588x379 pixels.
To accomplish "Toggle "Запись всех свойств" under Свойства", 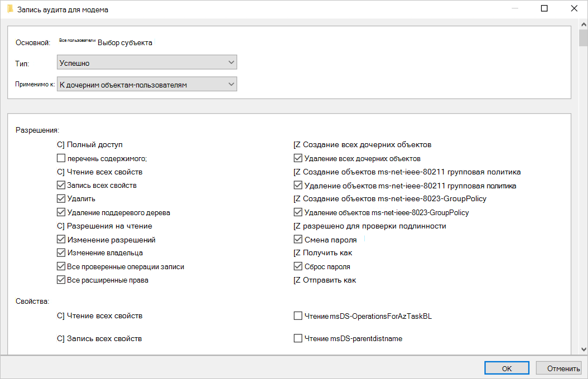I will point(61,338).
